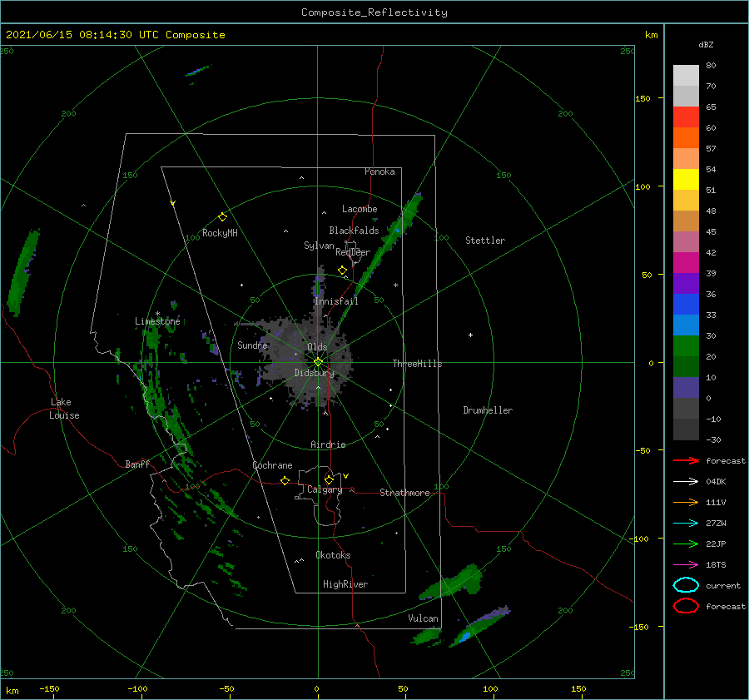
Task: Click the Limestone label
Action: [157, 321]
